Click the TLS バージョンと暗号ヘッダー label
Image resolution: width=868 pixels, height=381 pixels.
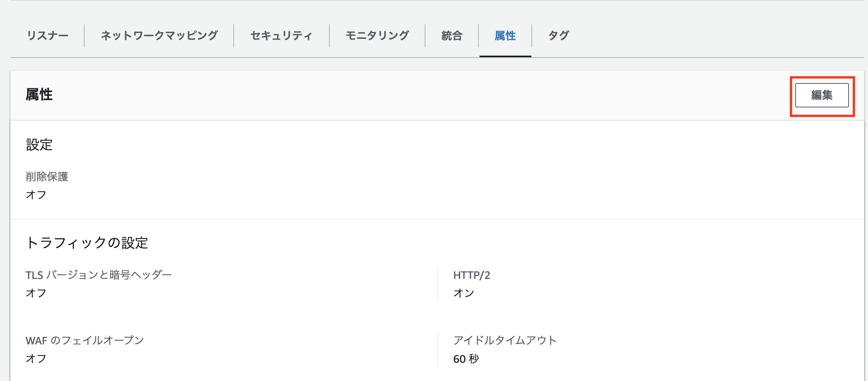(x=99, y=275)
